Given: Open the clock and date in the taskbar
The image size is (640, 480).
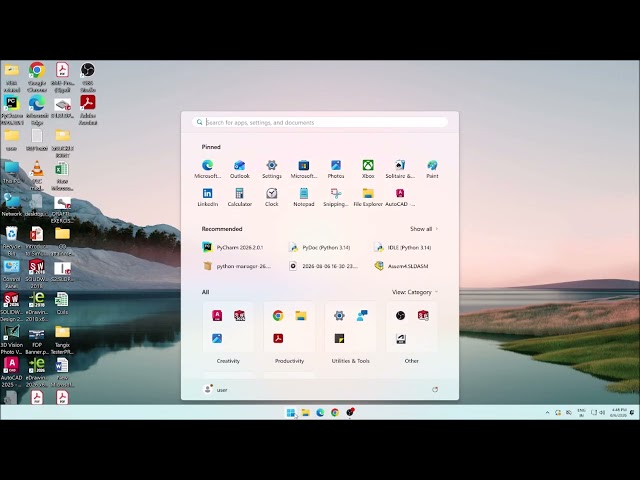Looking at the screenshot, I should 618,413.
